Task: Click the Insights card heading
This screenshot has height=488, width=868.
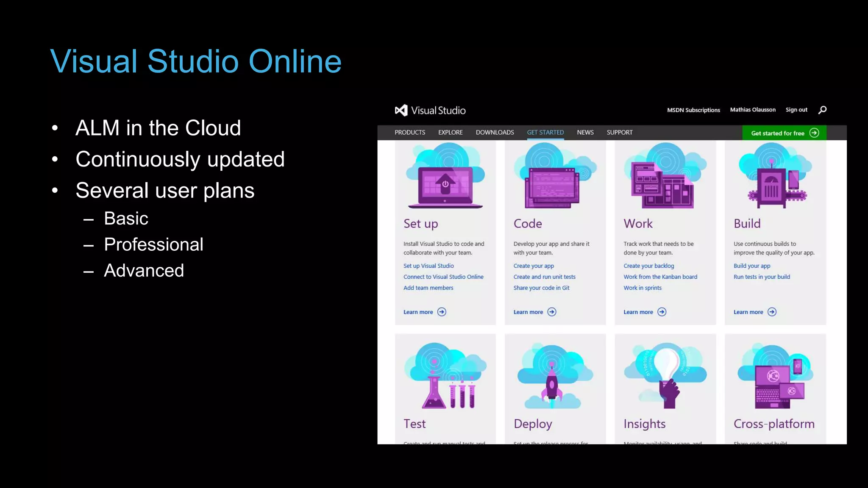Action: pyautogui.click(x=645, y=424)
